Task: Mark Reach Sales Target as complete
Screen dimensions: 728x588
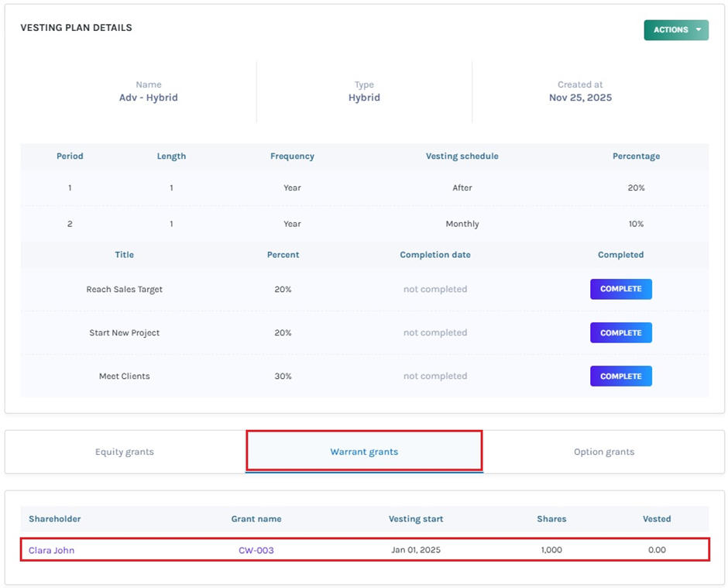Action: (x=620, y=289)
